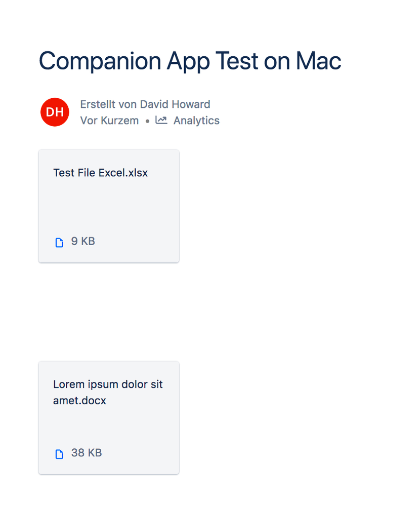Click the Analytics line chart icon
Image resolution: width=420 pixels, height=506 pixels.
pyautogui.click(x=161, y=120)
